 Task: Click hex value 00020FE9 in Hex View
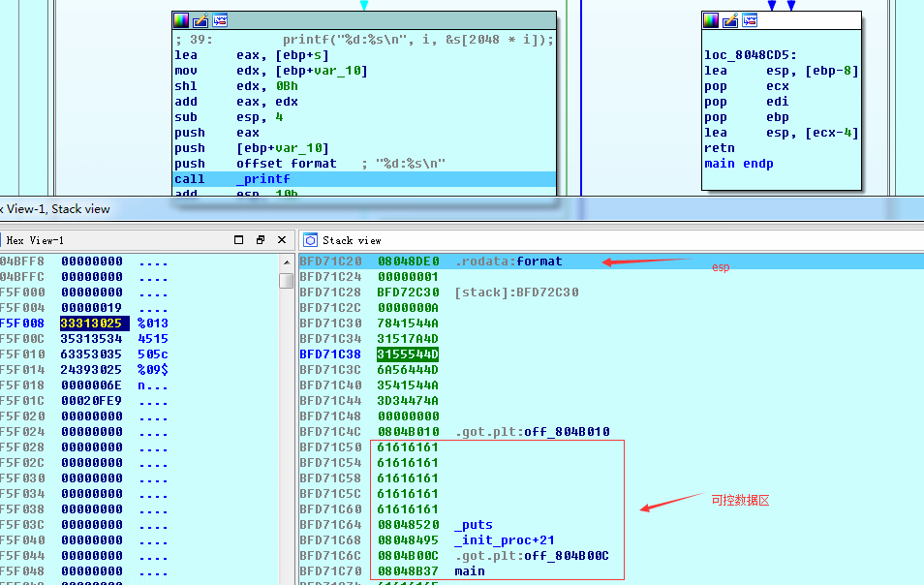[91, 401]
